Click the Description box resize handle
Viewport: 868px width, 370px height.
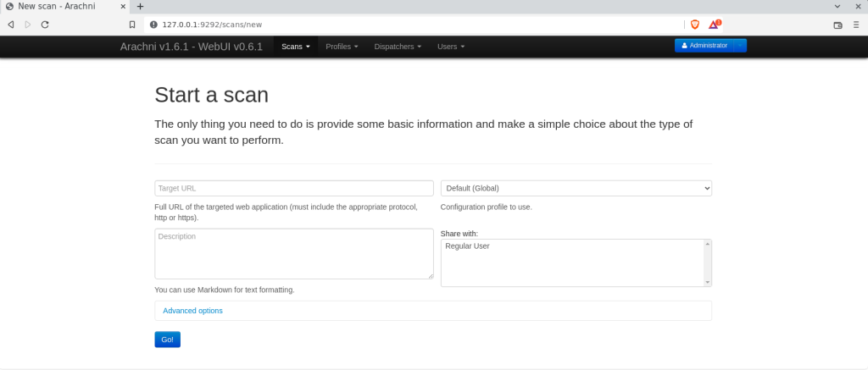430,276
